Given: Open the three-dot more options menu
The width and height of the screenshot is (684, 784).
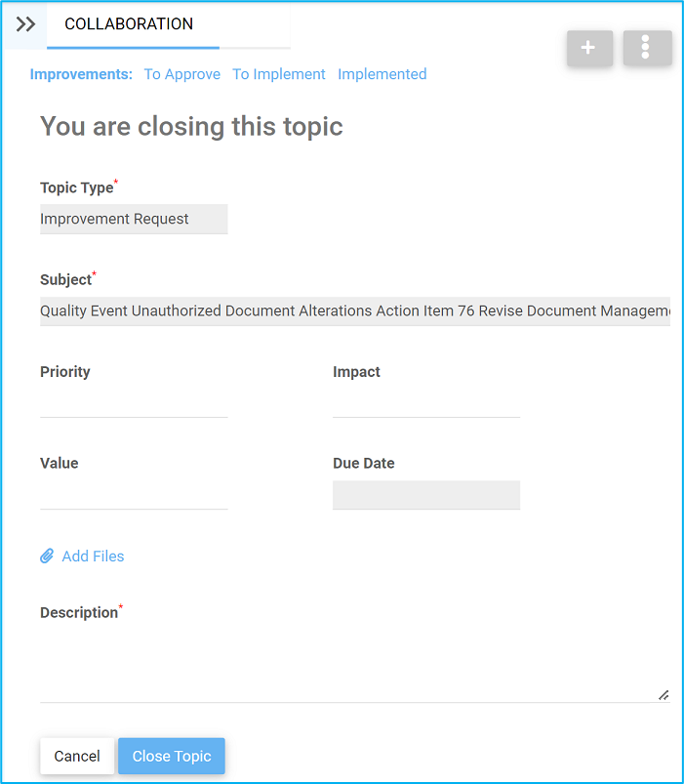Looking at the screenshot, I should tap(647, 48).
